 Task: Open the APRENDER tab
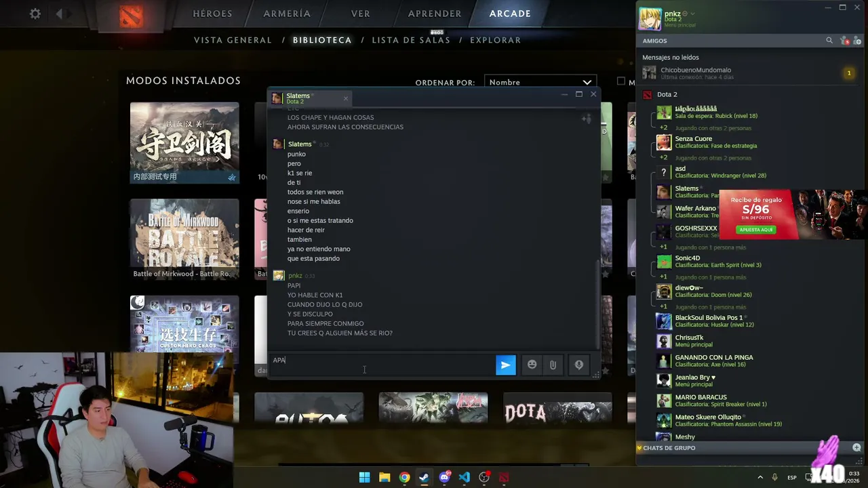[435, 14]
